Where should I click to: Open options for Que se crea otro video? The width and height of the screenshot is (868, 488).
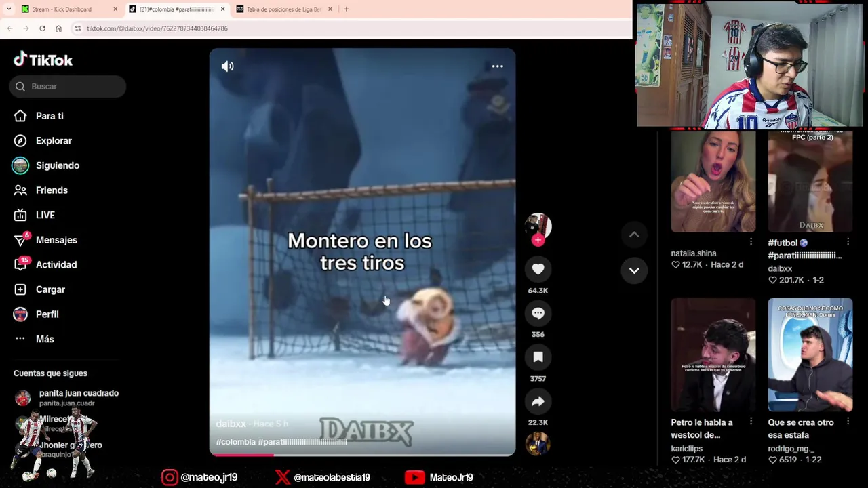(x=848, y=422)
